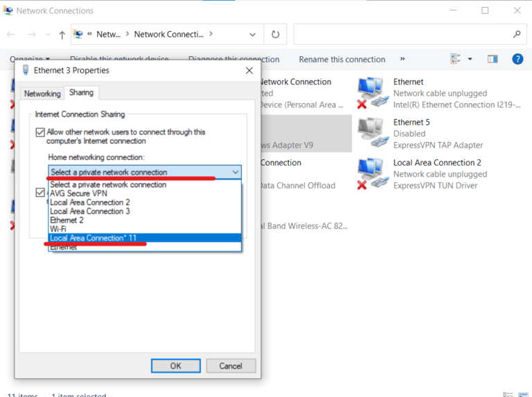This screenshot has height=397, width=532.
Task: Select AVG Secure VPN from list
Action: (78, 194)
